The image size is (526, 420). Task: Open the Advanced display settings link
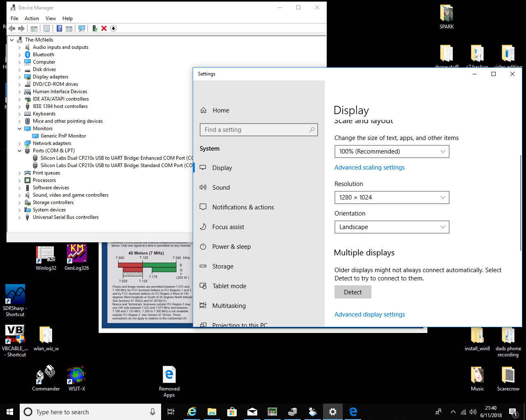coord(369,314)
